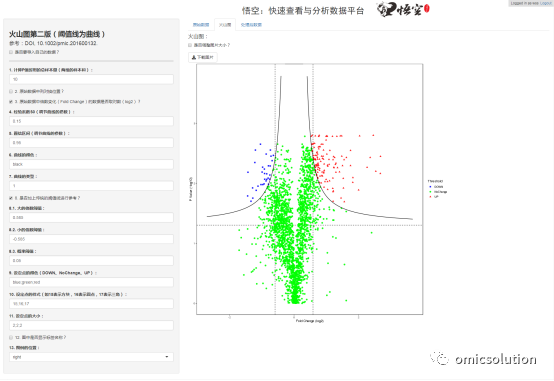Click the curve color field containing black
Image resolution: width=554 pixels, height=381 pixels.
tap(91, 164)
